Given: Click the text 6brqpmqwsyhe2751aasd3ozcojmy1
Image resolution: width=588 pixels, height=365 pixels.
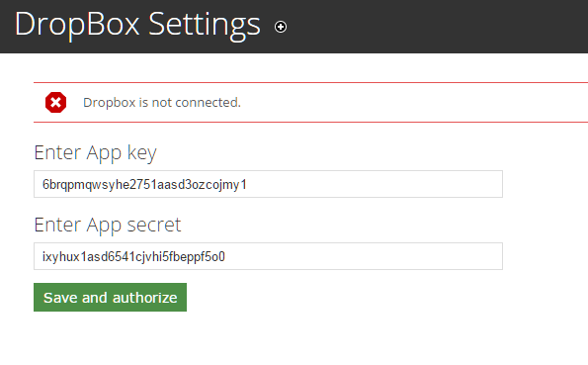Looking at the screenshot, I should pyautogui.click(x=144, y=184).
